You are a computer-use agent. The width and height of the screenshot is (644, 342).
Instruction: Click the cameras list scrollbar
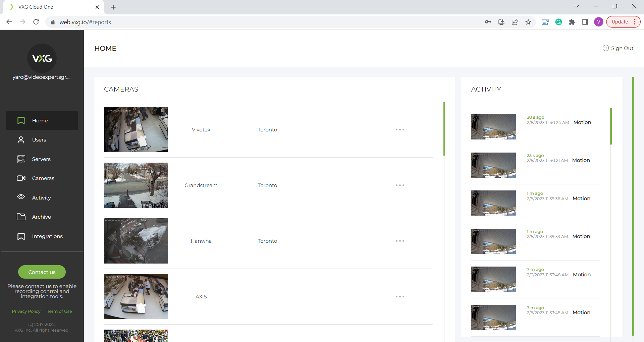point(444,129)
